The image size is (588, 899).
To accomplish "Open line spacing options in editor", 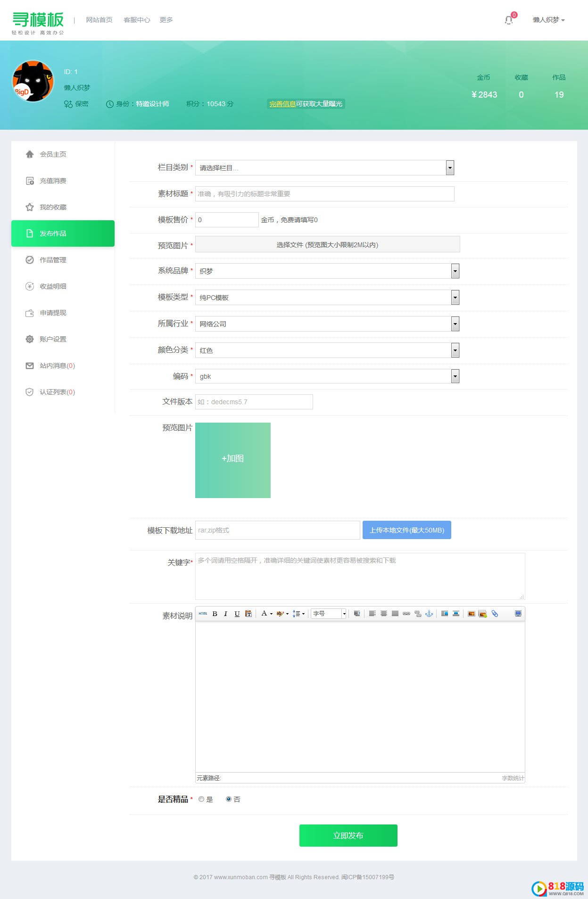I will click(x=298, y=614).
